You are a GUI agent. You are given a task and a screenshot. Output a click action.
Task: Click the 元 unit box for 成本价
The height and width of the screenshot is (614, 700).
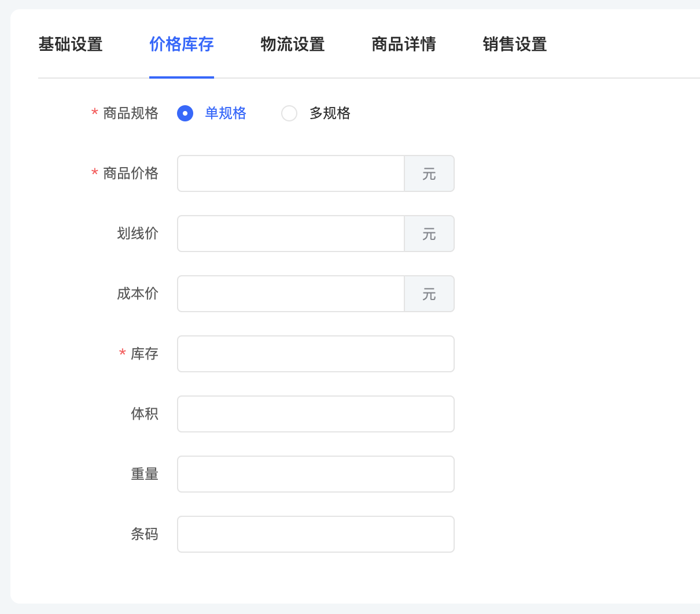point(429,294)
